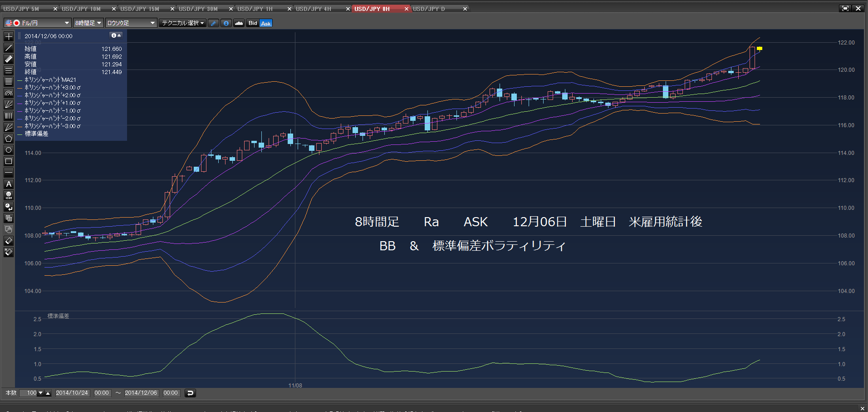Image resolution: width=868 pixels, height=412 pixels.
Task: Switch to USD/JPY 15M tab
Action: 140,9
